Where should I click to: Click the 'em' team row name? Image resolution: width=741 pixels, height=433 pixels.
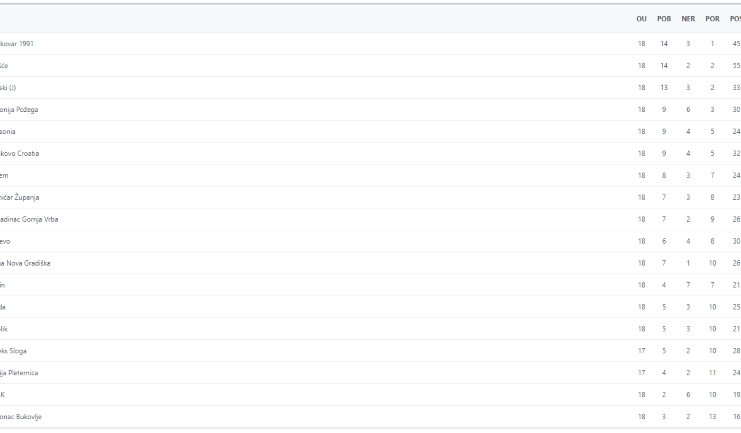[x=4, y=175]
